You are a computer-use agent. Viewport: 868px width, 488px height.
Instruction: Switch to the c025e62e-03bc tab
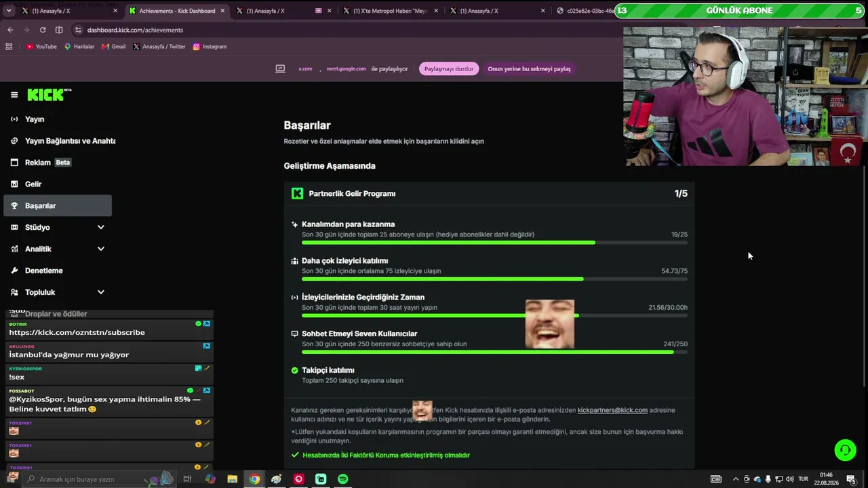pyautogui.click(x=585, y=11)
